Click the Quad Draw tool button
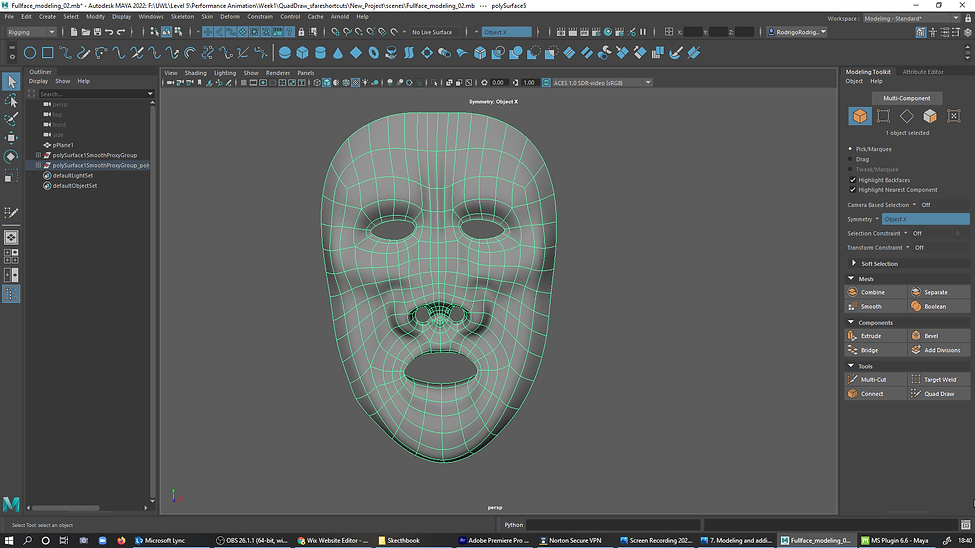This screenshot has height=548, width=975. [x=938, y=394]
